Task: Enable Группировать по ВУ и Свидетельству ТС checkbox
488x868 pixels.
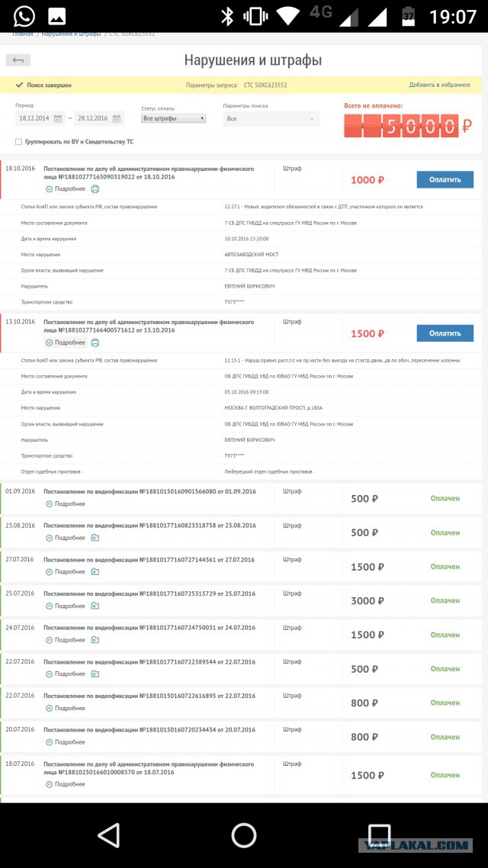Action: pyautogui.click(x=18, y=142)
